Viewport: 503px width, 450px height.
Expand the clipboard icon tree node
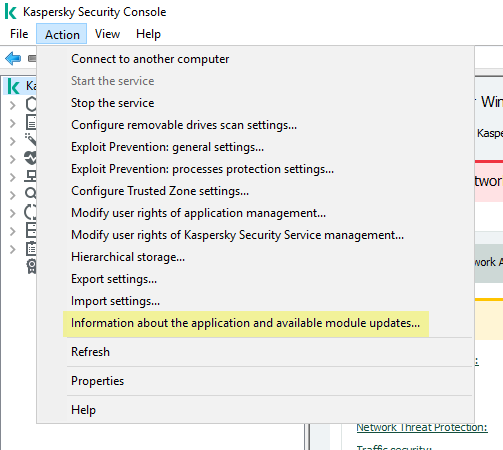click(x=13, y=249)
